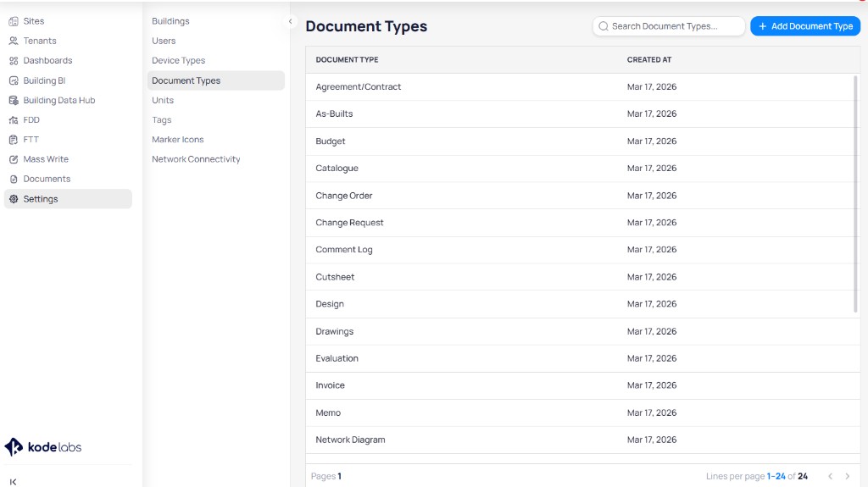Click the FDD icon
The height and width of the screenshot is (487, 868).
coord(14,120)
